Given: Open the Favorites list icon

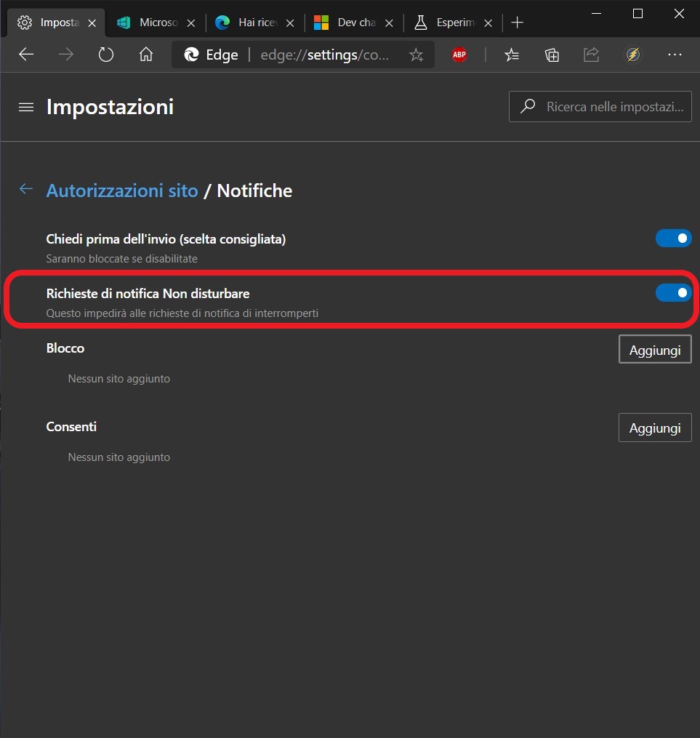Looking at the screenshot, I should click(x=512, y=55).
